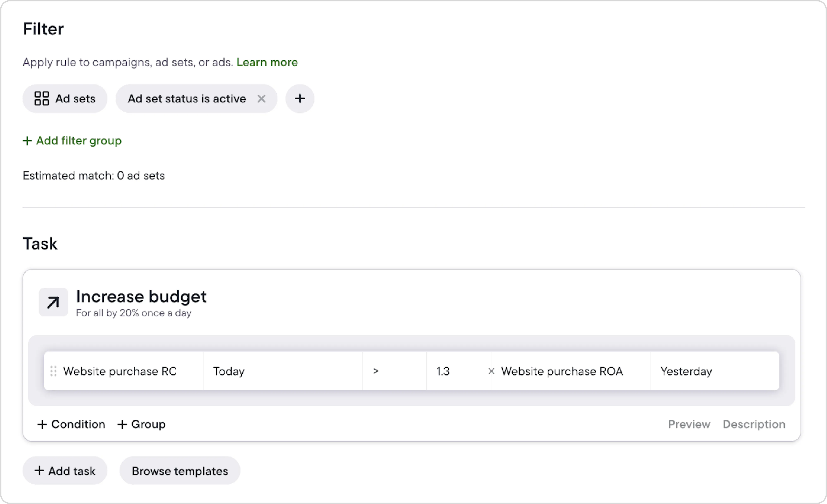
Task: Switch to the Description view
Action: [x=753, y=424]
